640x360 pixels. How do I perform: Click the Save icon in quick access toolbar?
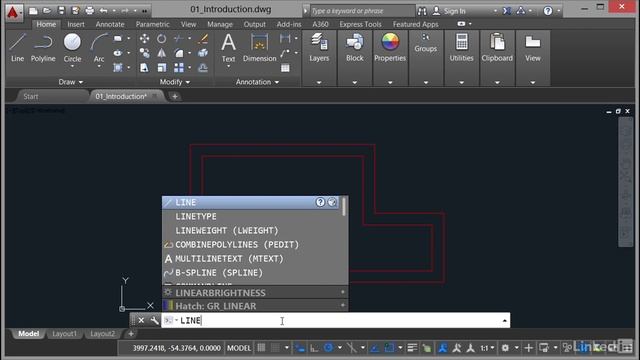click(x=61, y=11)
